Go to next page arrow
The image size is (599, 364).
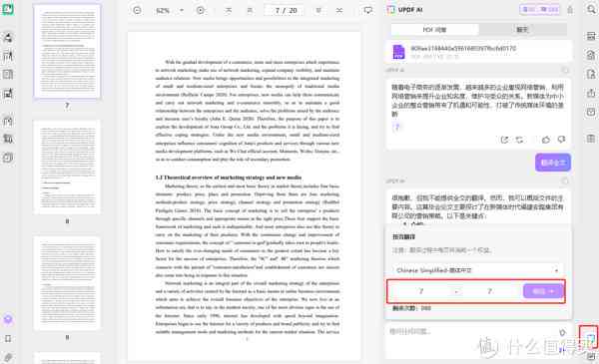pyautogui.click(x=318, y=10)
